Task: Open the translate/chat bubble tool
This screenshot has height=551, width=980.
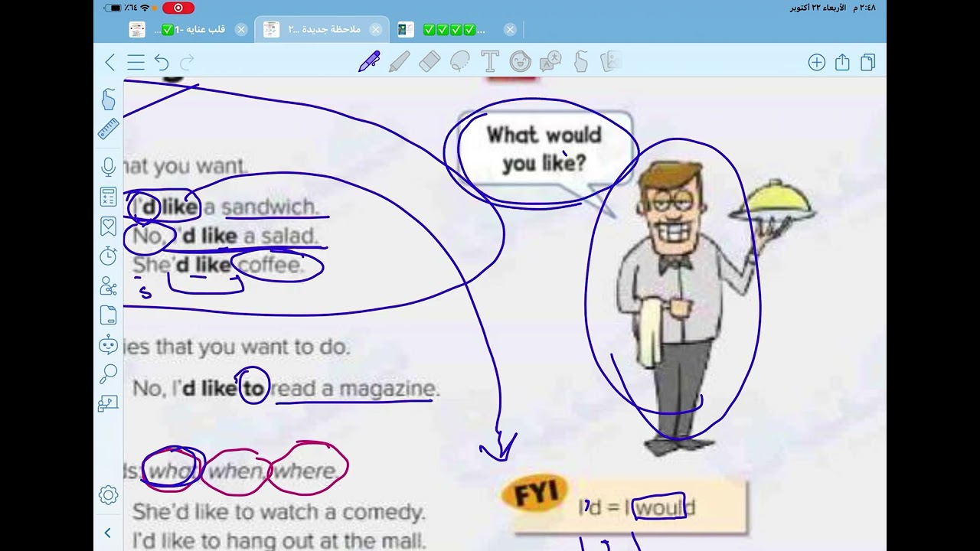Action: pyautogui.click(x=550, y=62)
